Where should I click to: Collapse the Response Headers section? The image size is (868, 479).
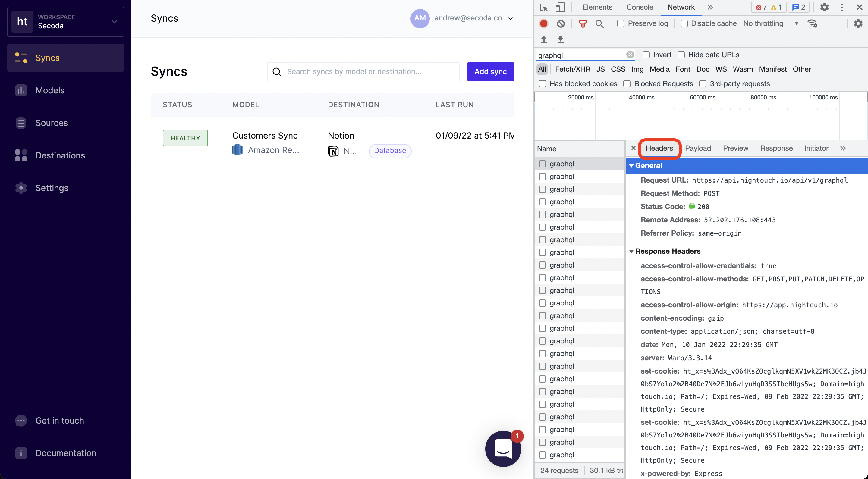click(x=631, y=251)
